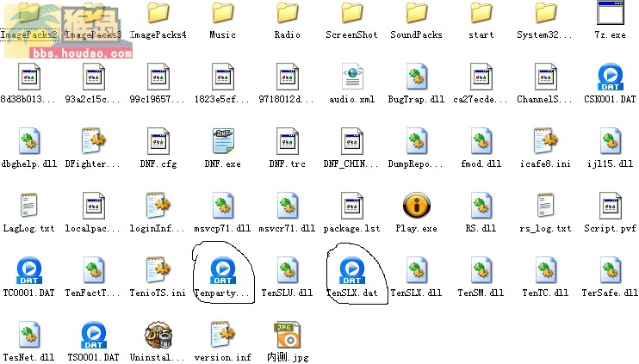Select the audio.xml file icon
The image size is (639, 364).
point(352,77)
